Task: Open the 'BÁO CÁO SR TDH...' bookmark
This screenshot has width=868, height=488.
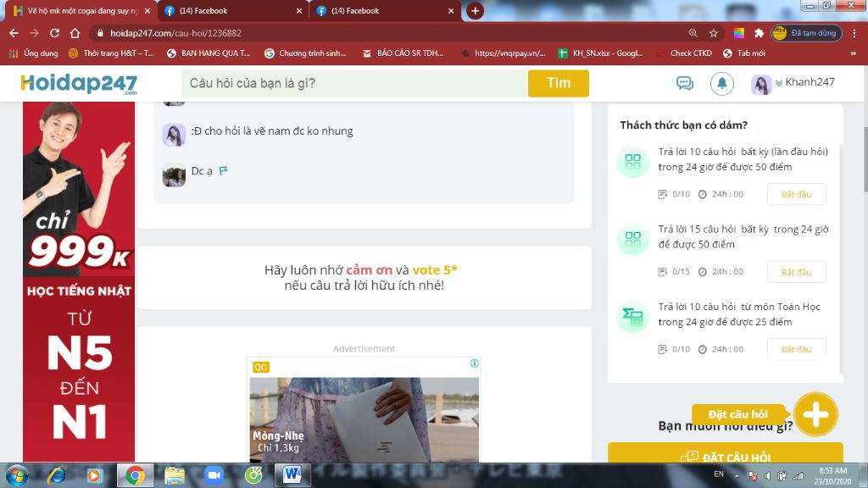Action: point(403,53)
